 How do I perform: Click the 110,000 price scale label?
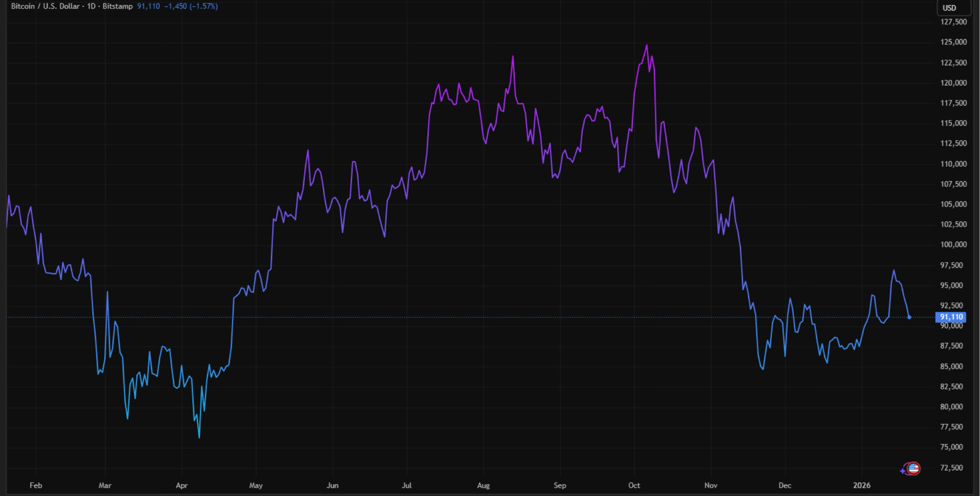(953, 164)
